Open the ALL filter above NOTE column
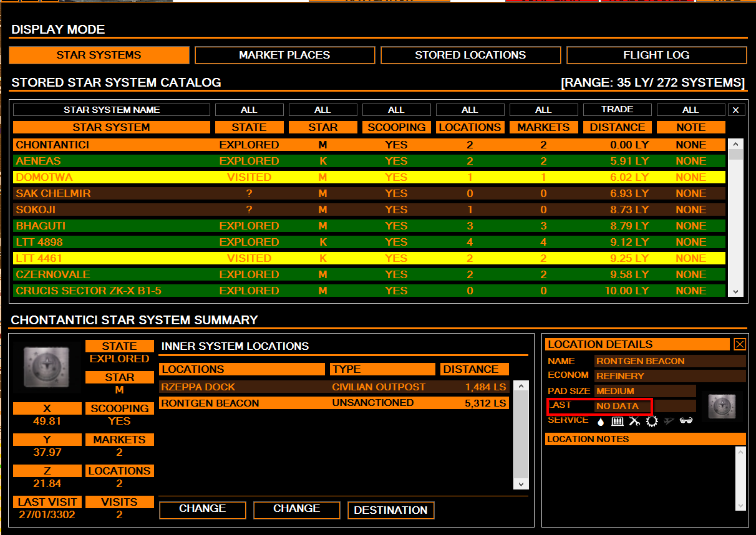The width and height of the screenshot is (756, 535). [x=691, y=110]
